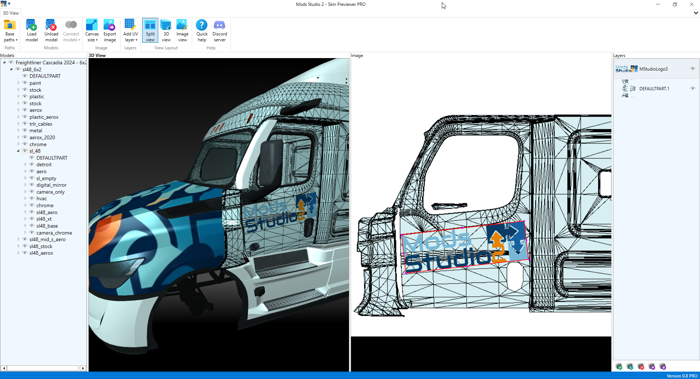
Task: Activate the Split view layout icon
Action: pyautogui.click(x=150, y=25)
